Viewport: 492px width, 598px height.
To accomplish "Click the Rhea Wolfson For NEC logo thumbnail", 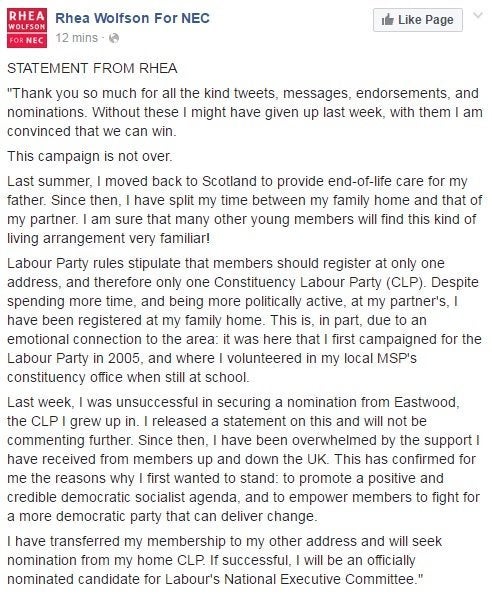I will [x=27, y=28].
